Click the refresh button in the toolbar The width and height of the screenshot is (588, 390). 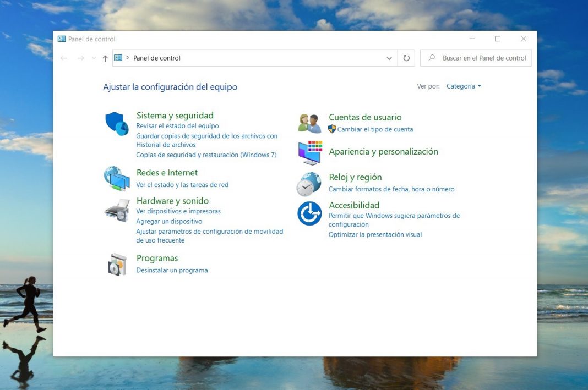[406, 58]
